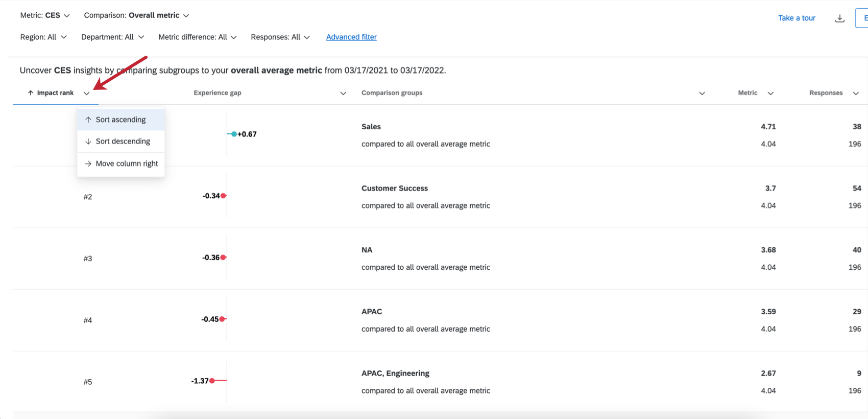
Task: Choose Sort descending from the menu
Action: coord(123,141)
